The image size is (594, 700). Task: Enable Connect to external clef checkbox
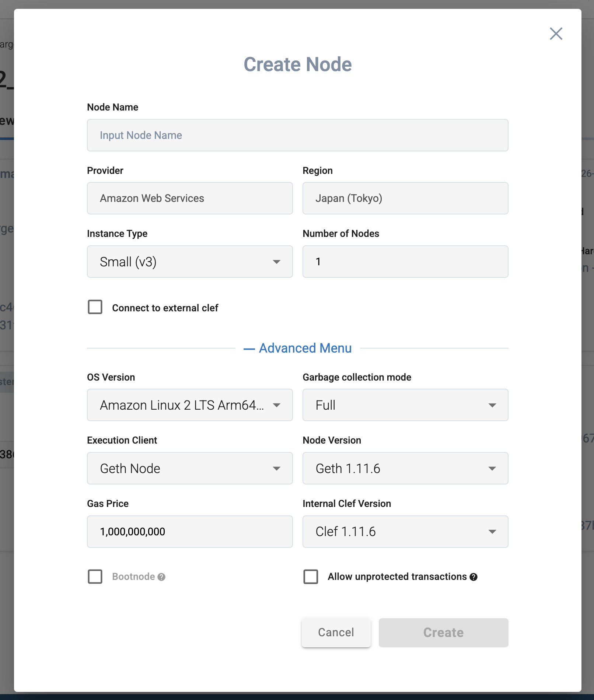tap(95, 307)
